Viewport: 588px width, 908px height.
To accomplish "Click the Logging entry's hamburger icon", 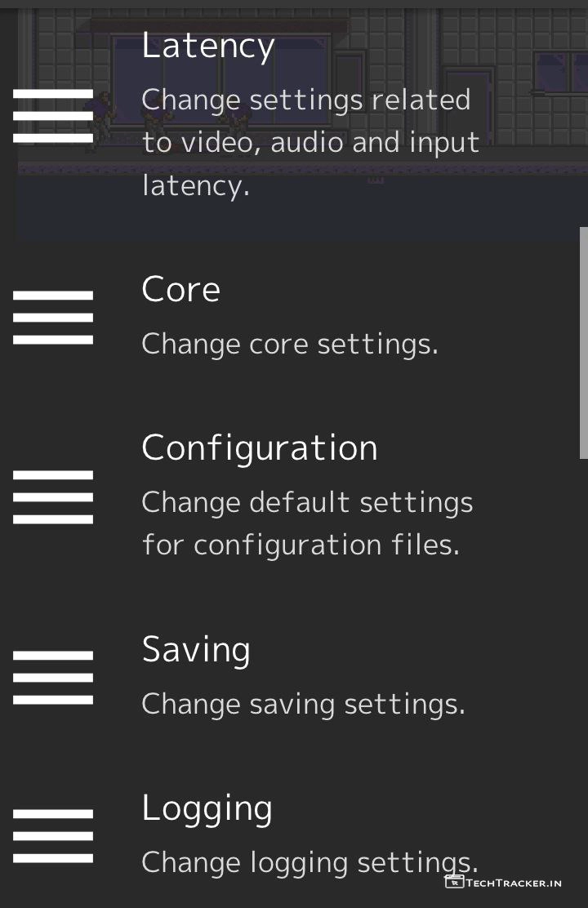I will coord(53,835).
